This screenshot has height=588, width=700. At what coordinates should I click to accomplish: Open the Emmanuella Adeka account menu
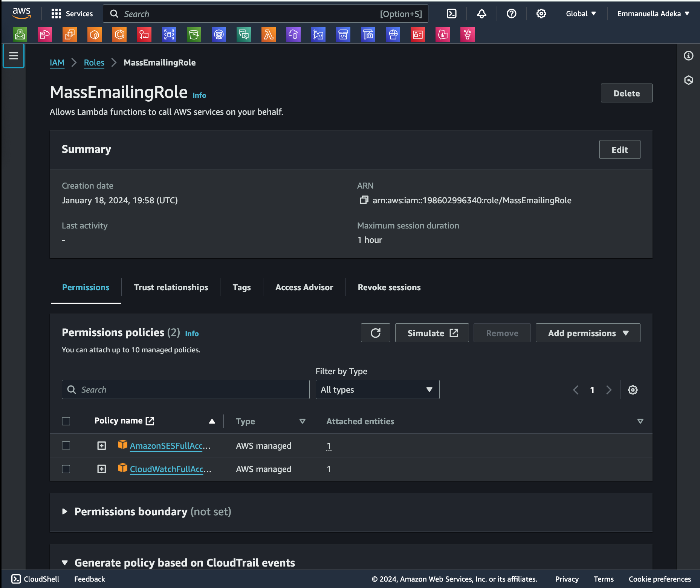coord(653,14)
